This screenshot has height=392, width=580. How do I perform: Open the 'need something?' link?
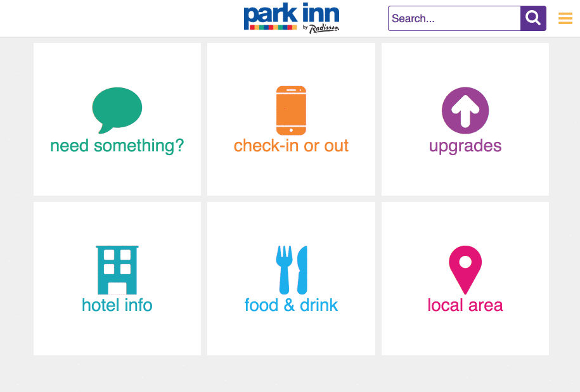(x=117, y=146)
